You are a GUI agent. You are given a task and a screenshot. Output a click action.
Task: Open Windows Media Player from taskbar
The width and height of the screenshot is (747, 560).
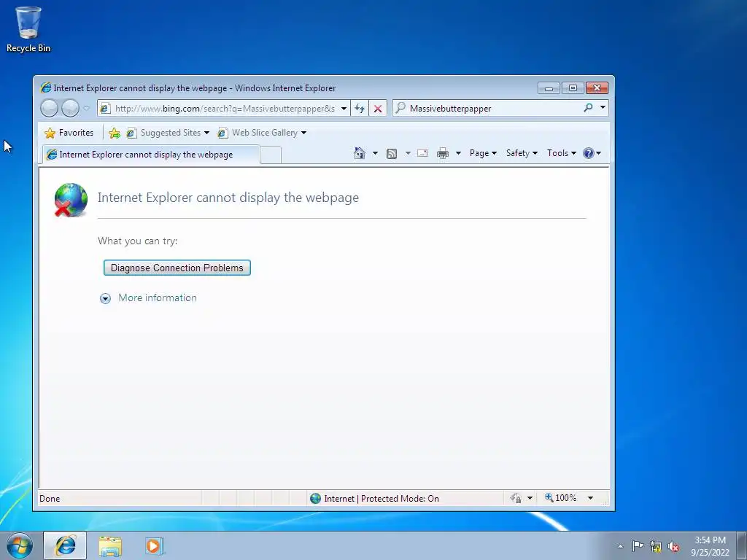coord(155,545)
